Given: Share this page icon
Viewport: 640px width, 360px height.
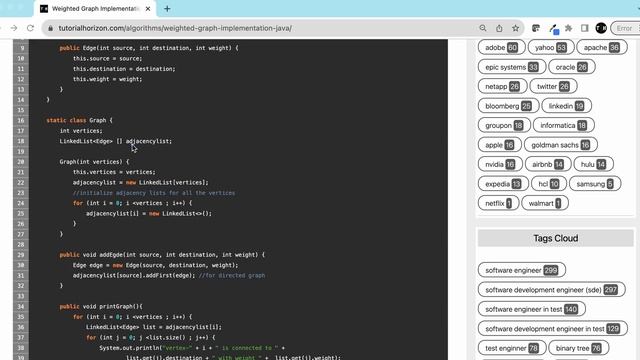Looking at the screenshot, I should click(499, 28).
